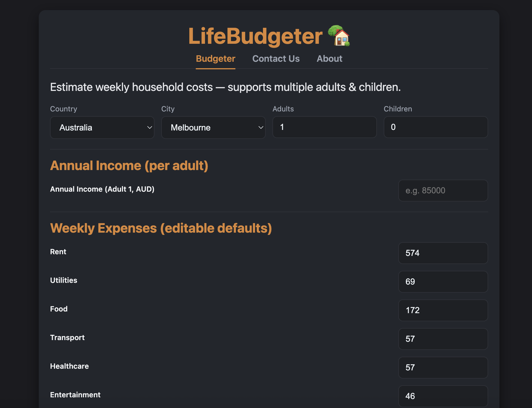Click the Annual Income section heading

click(129, 166)
